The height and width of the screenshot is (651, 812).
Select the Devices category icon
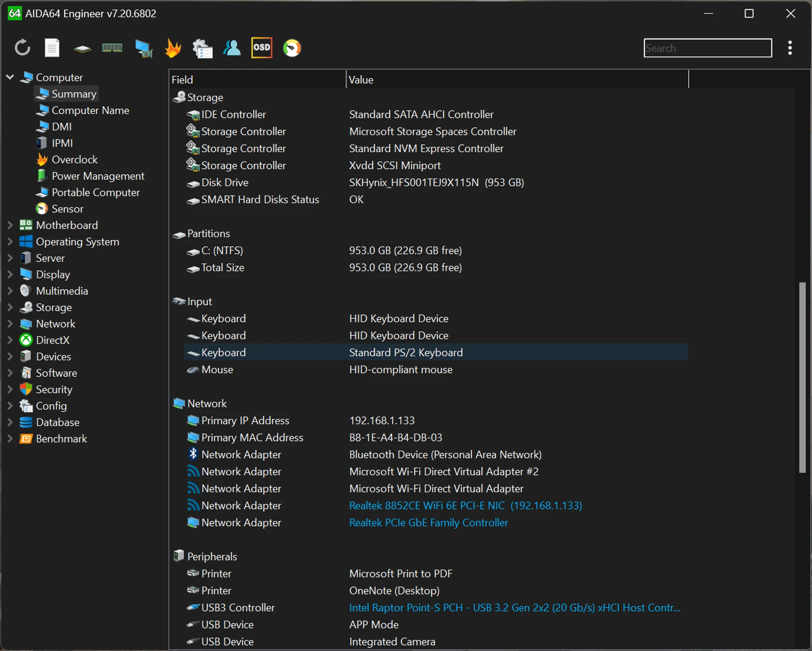coord(26,356)
